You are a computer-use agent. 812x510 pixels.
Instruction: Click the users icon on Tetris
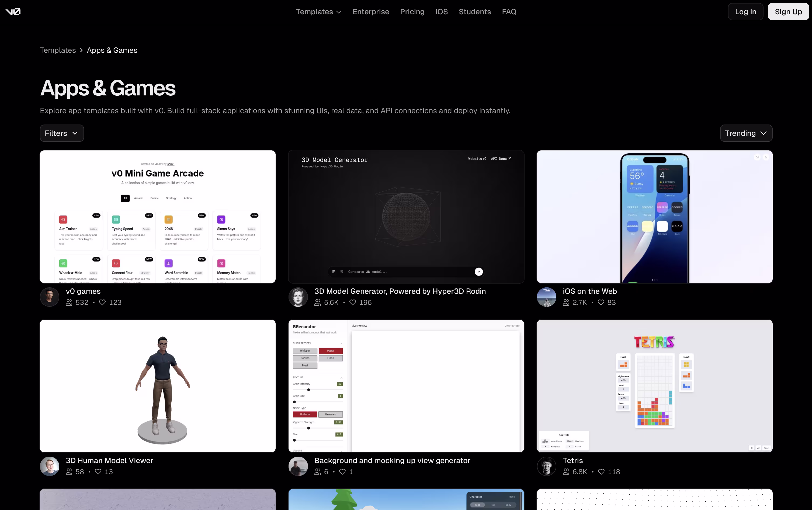point(566,472)
